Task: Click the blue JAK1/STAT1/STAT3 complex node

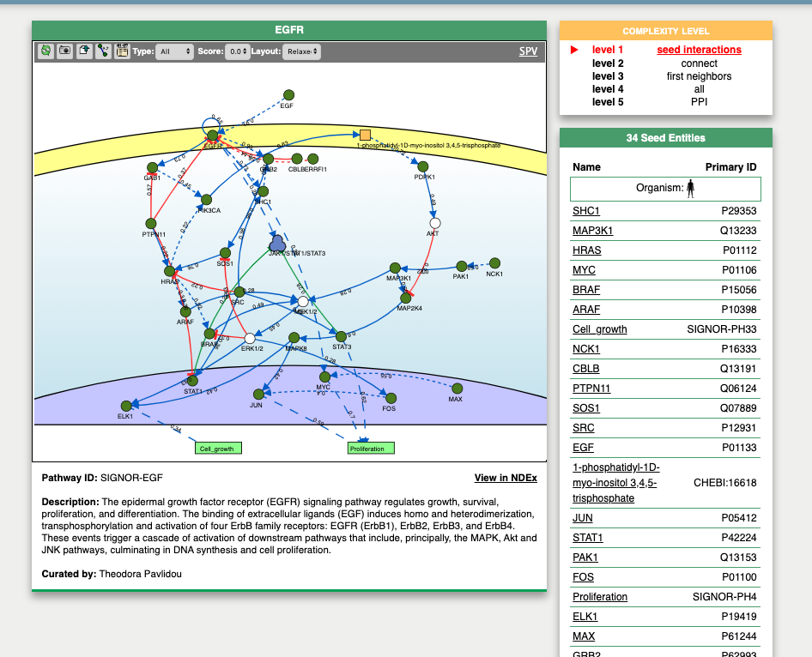Action: pos(277,243)
